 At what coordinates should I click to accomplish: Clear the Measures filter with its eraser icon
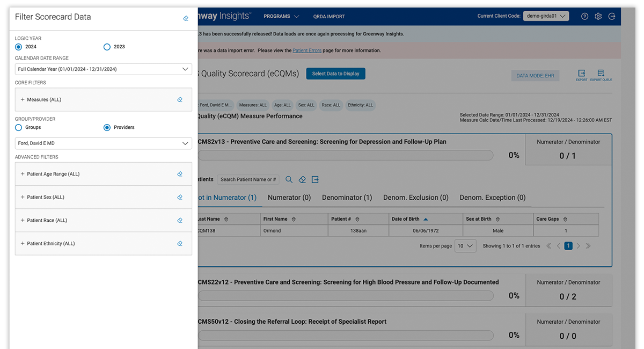(x=180, y=100)
